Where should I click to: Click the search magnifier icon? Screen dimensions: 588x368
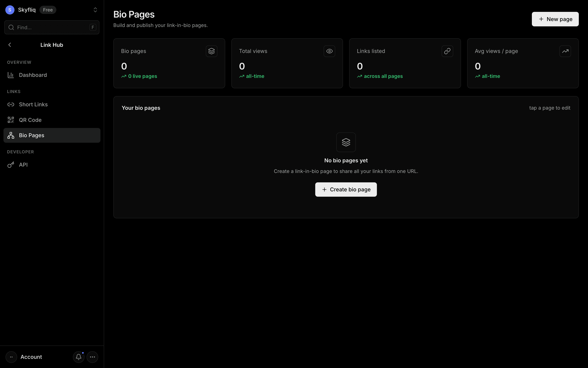click(11, 27)
